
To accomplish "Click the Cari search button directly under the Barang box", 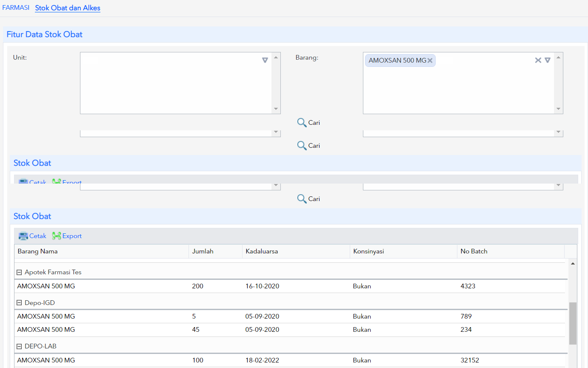I will [x=308, y=123].
